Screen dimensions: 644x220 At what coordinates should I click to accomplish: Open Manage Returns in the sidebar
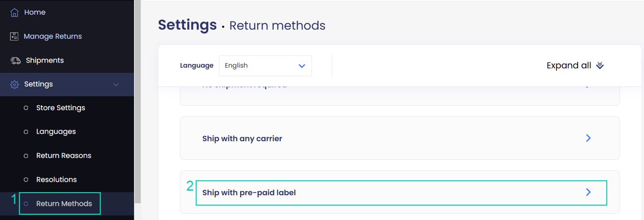coord(52,36)
